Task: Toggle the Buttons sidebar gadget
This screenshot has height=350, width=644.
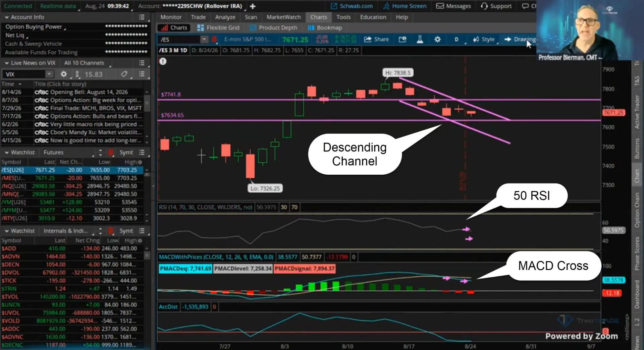Action: click(x=637, y=148)
